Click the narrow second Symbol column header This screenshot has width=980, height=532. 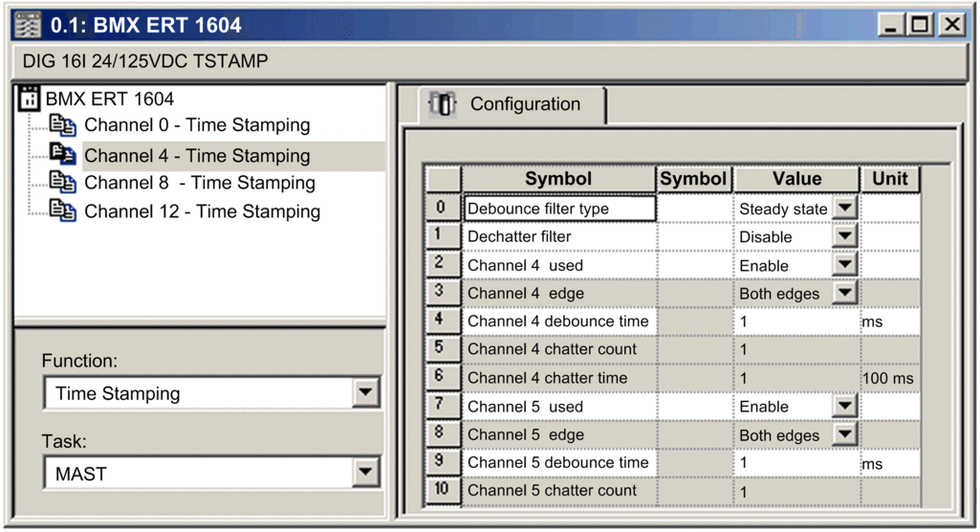tap(693, 179)
